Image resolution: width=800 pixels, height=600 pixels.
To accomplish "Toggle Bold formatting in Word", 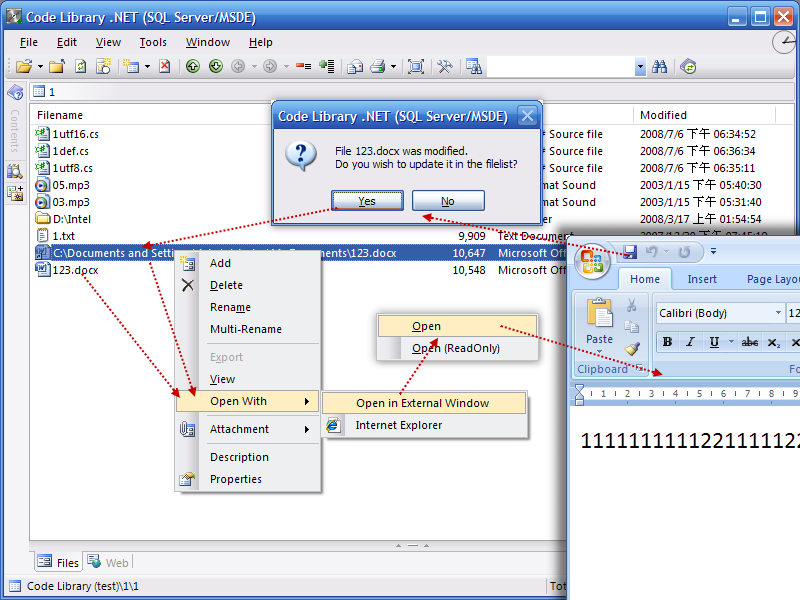I will point(667,342).
